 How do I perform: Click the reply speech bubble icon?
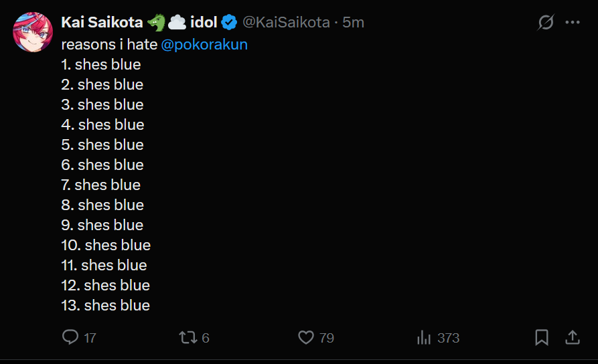[x=70, y=337]
